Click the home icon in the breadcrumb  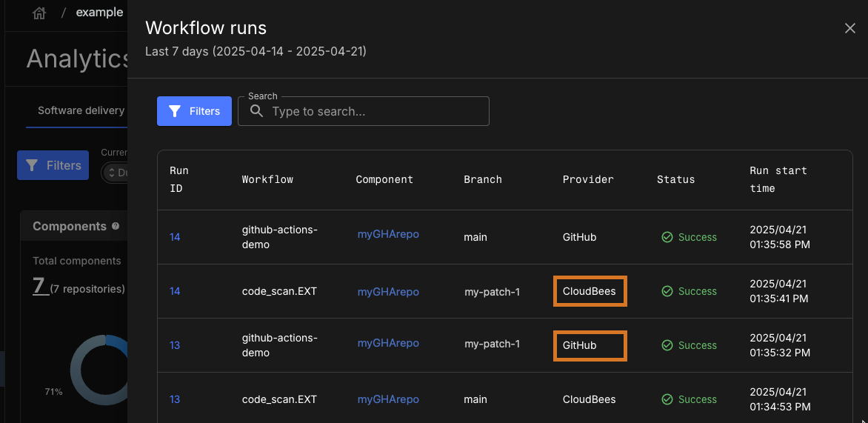(39, 13)
